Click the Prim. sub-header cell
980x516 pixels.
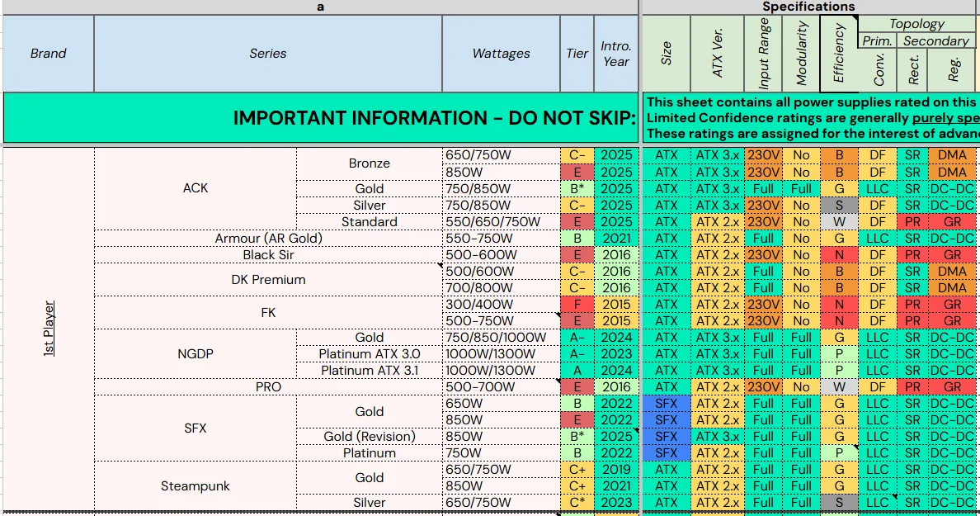coord(878,40)
